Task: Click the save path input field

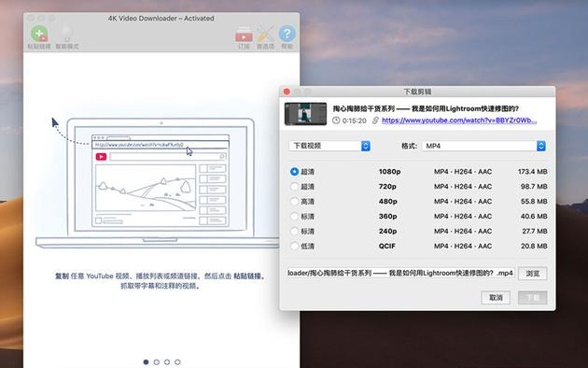Action: coord(400,273)
